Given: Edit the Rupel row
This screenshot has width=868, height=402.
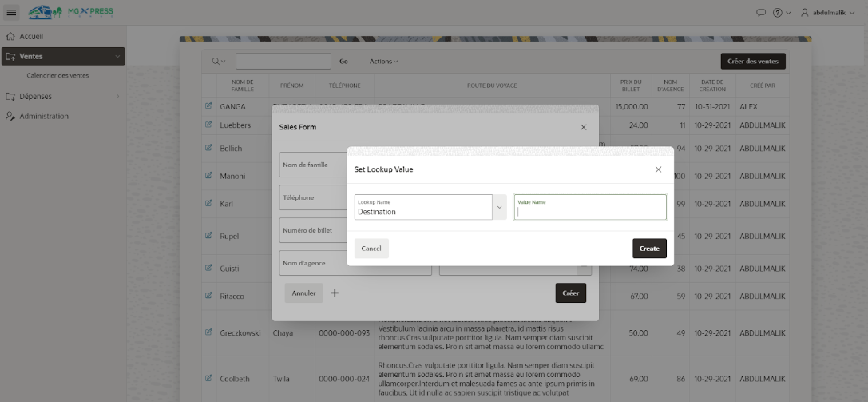Looking at the screenshot, I should coord(208,235).
